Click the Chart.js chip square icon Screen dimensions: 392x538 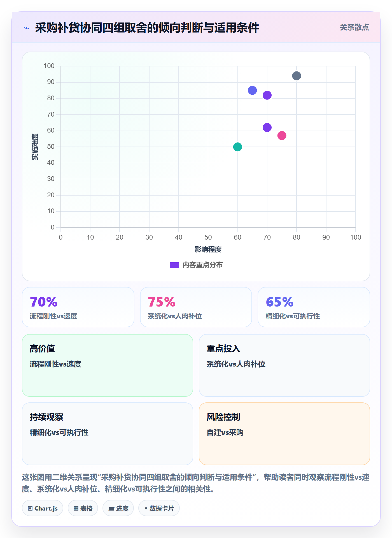[30, 509]
